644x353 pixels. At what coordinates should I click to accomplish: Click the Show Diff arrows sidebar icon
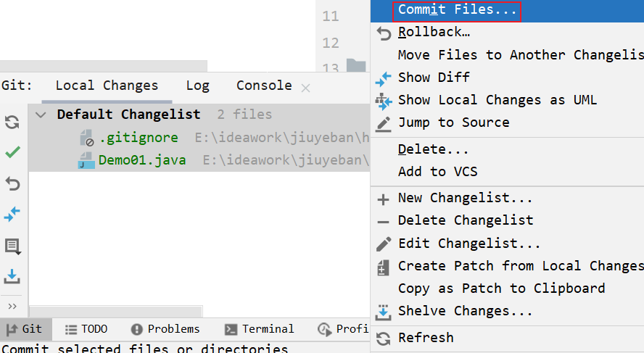pos(12,215)
